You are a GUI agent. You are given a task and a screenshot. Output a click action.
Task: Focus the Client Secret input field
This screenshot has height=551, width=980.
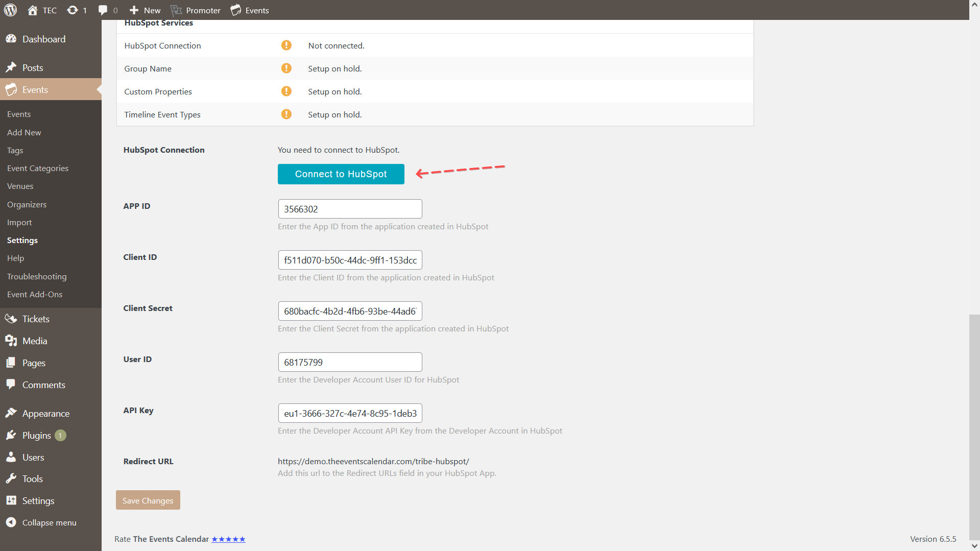(x=350, y=311)
